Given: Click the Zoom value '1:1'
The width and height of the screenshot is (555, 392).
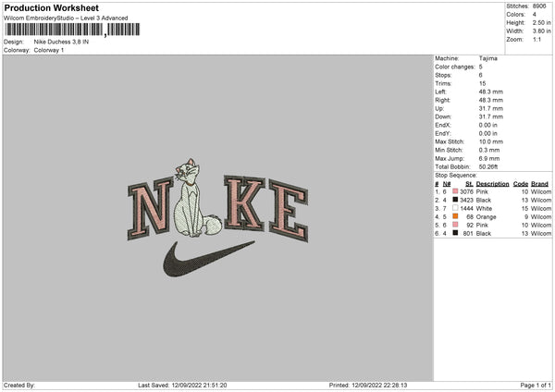Looking at the screenshot, I should [536, 39].
